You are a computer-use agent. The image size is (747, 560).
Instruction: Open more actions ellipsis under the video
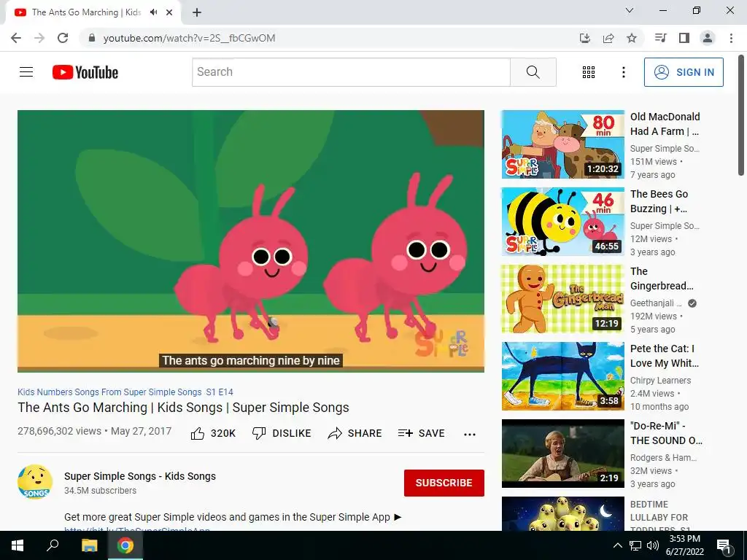pos(469,434)
